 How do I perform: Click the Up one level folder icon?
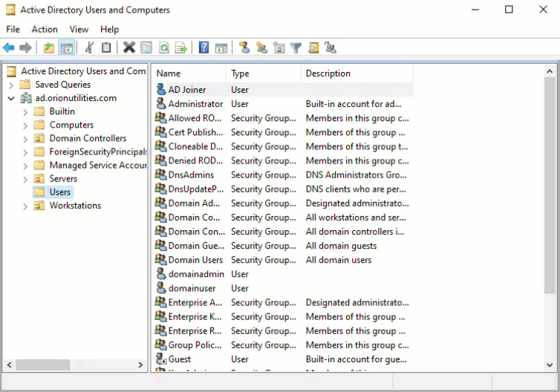[49, 48]
